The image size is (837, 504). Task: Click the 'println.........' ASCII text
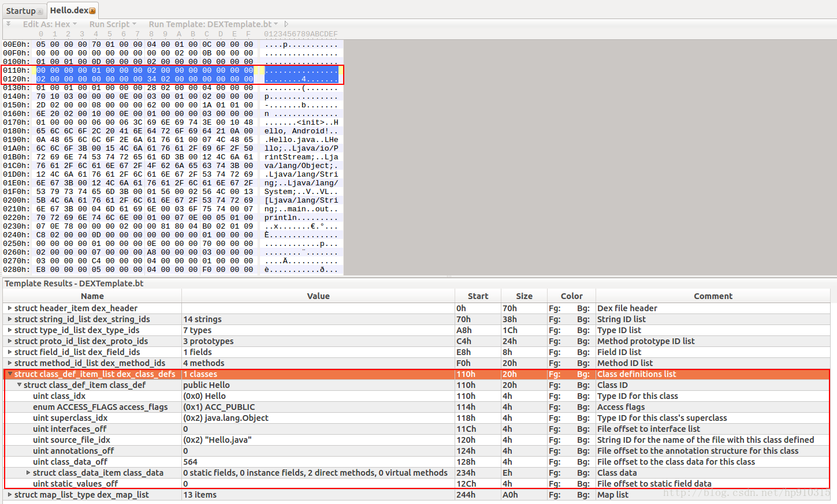tap(302, 218)
